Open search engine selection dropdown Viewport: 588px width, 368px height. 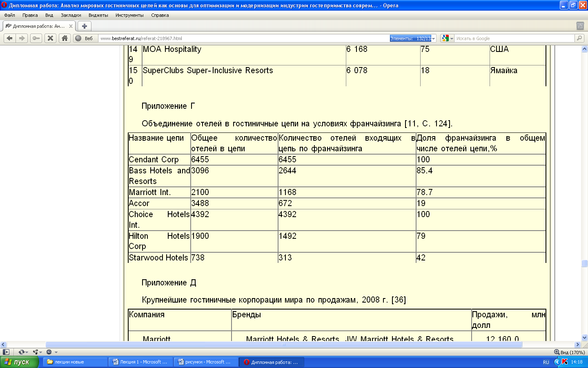pos(452,38)
